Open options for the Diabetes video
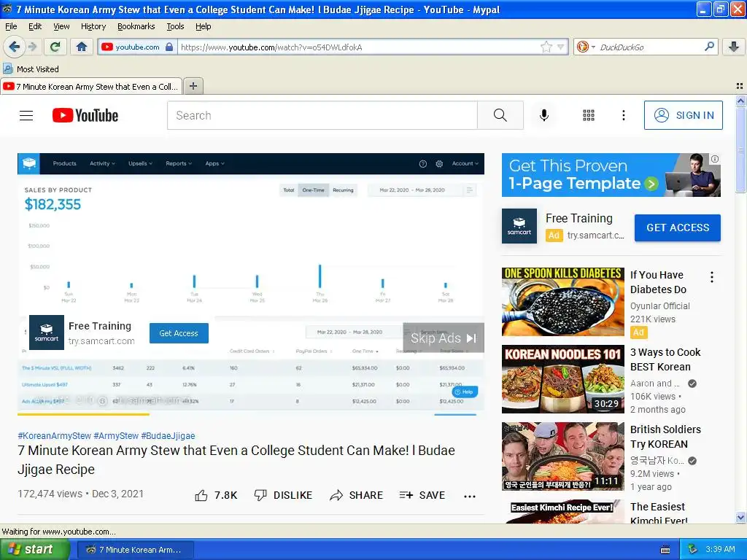 click(x=712, y=277)
